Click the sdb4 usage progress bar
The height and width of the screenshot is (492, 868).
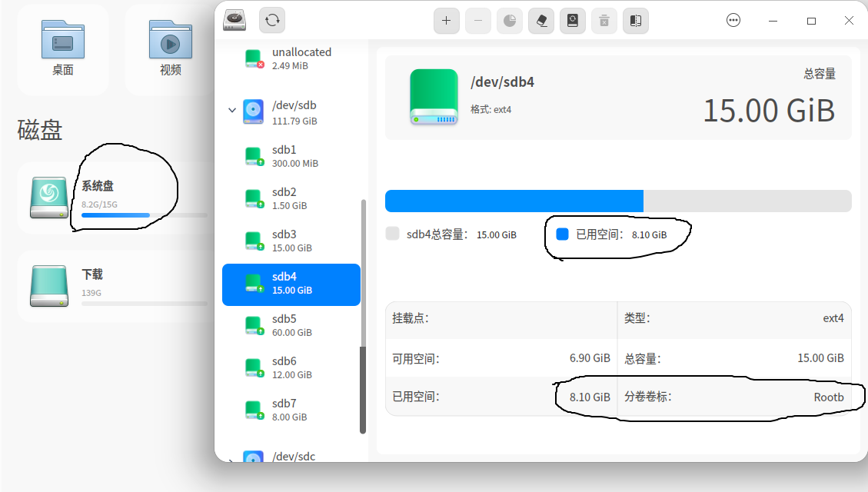point(618,201)
